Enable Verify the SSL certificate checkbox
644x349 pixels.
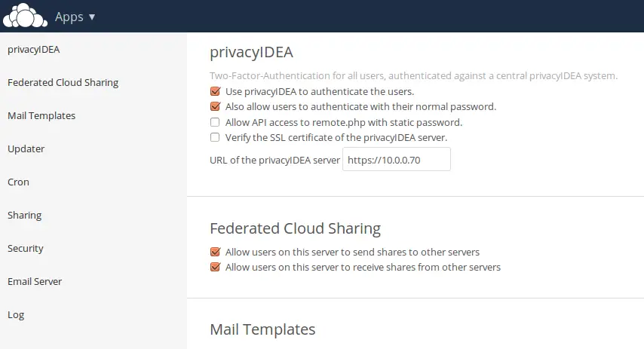point(215,137)
